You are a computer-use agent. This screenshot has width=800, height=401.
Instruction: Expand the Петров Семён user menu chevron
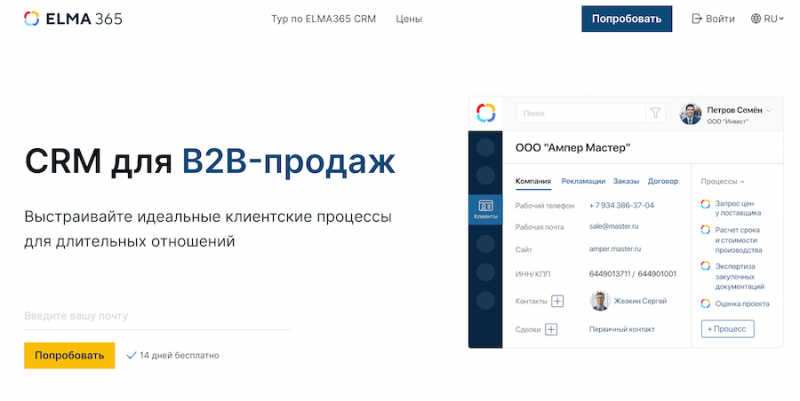coord(768,110)
